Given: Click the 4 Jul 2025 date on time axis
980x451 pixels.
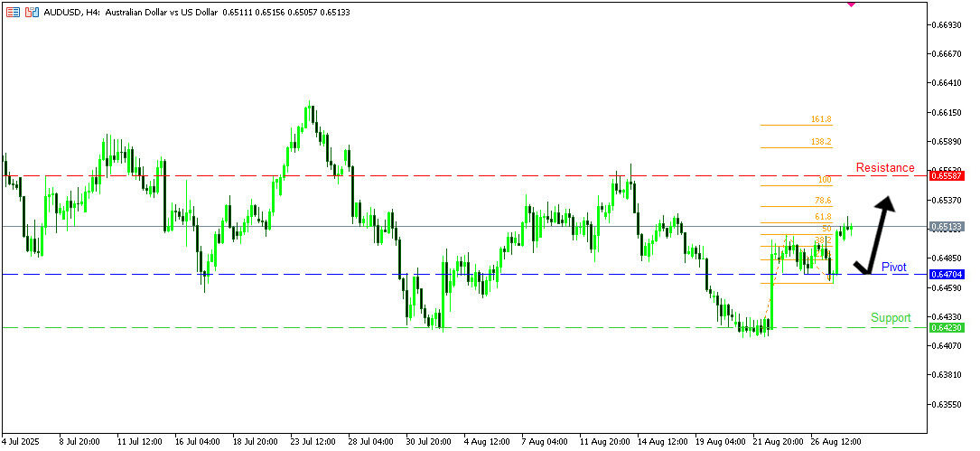Looking at the screenshot, I should 22,443.
